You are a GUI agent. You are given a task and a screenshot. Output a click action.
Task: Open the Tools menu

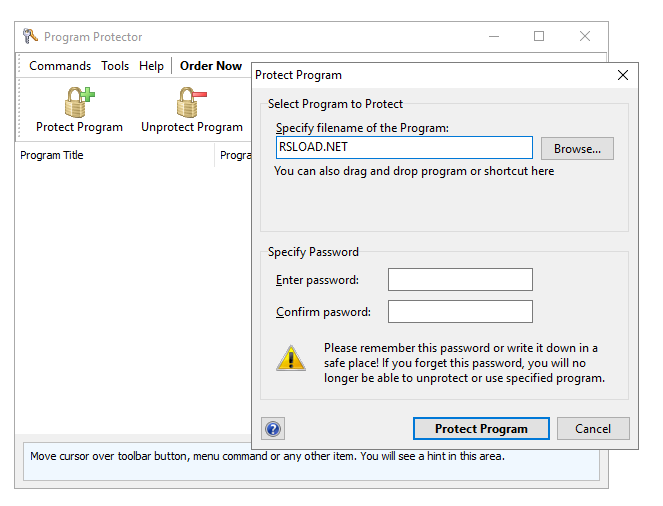pyautogui.click(x=115, y=66)
